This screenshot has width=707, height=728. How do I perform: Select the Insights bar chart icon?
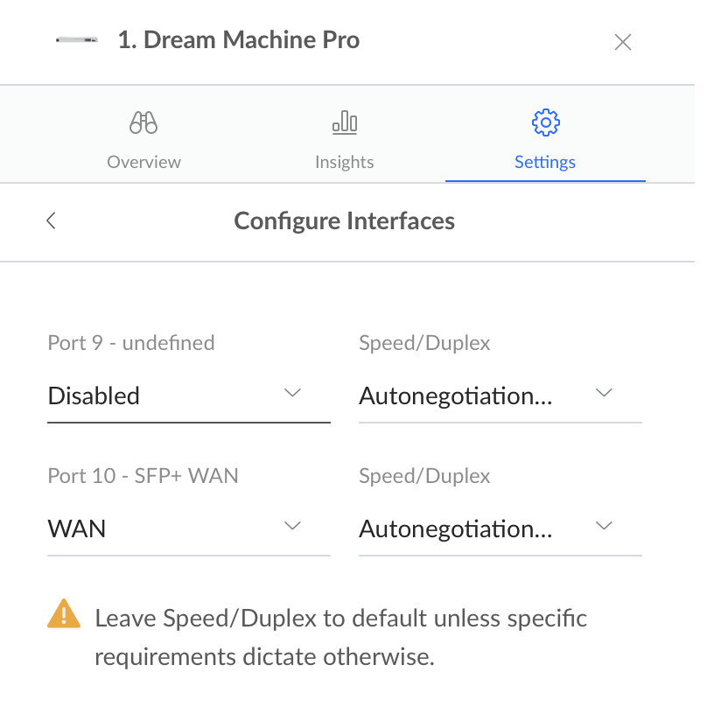pos(344,122)
